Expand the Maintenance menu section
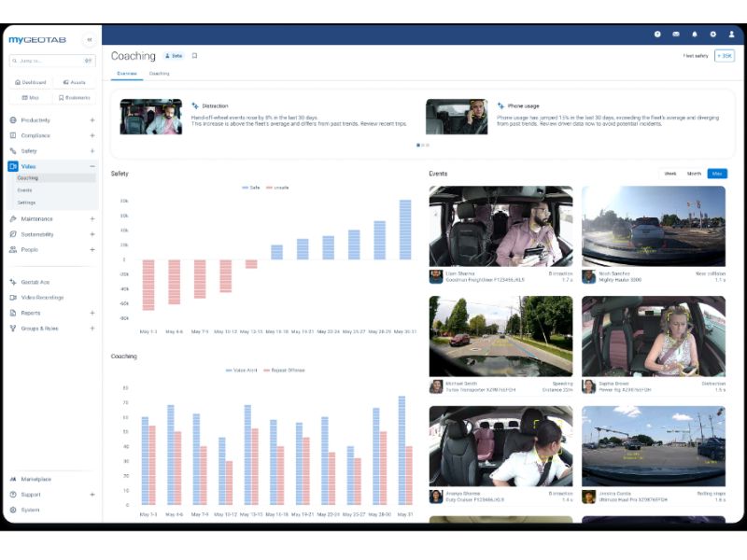 pos(92,219)
